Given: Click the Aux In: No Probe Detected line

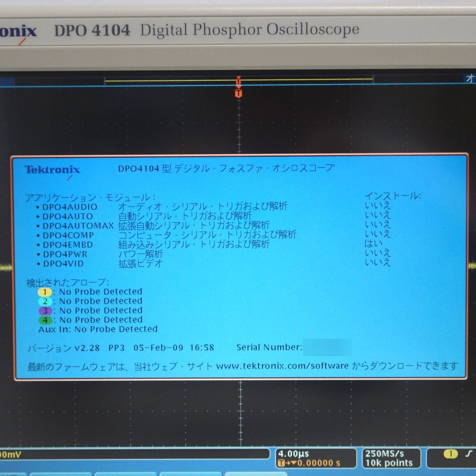Looking at the screenshot, I should pos(98,329).
